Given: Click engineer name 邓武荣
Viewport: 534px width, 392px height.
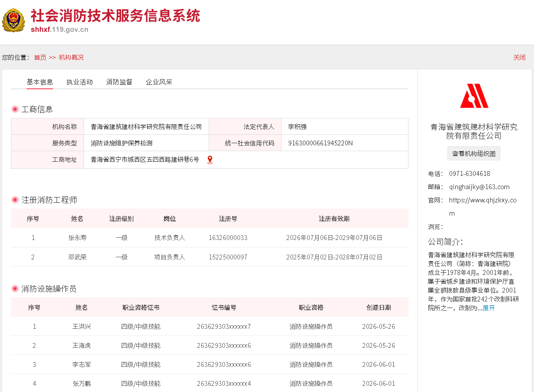Looking at the screenshot, I should [x=77, y=257].
